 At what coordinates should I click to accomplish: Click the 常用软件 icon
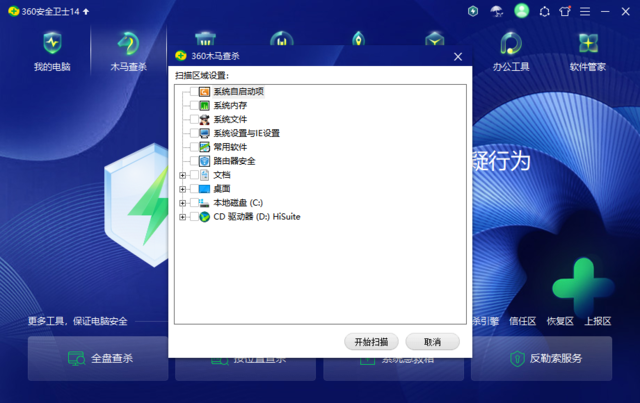pyautogui.click(x=204, y=147)
